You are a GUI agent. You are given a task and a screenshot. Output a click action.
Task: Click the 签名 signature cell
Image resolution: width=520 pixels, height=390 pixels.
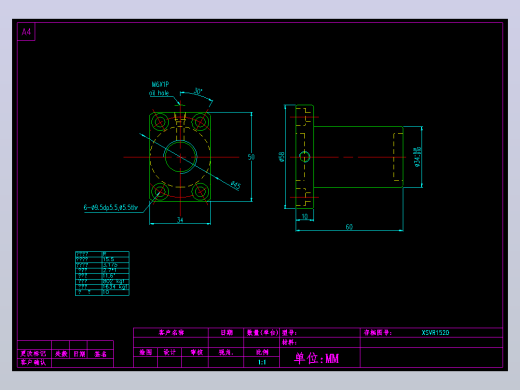100,354
